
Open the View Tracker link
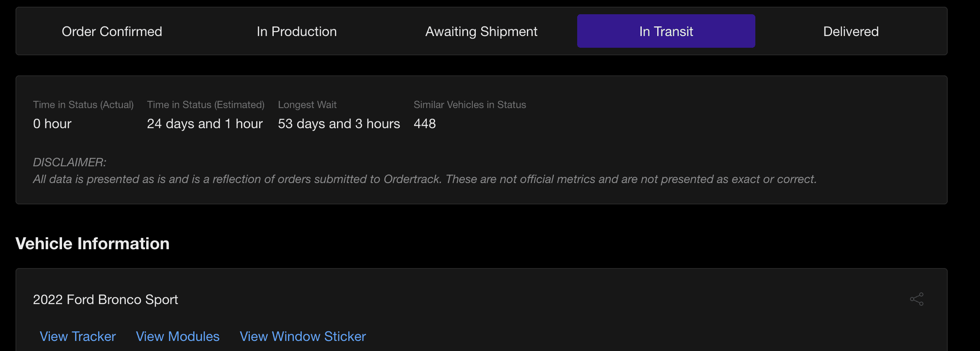[x=78, y=336]
